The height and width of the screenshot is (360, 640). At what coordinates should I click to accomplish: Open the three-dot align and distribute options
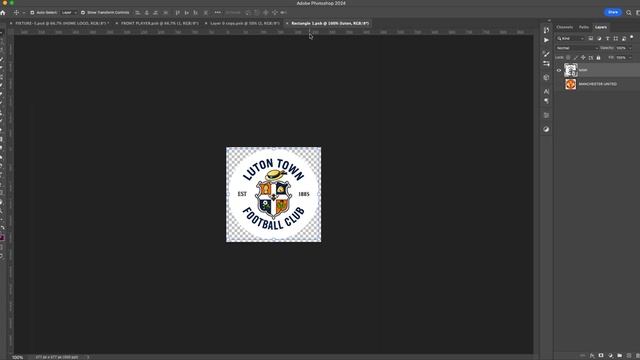pyautogui.click(x=218, y=13)
